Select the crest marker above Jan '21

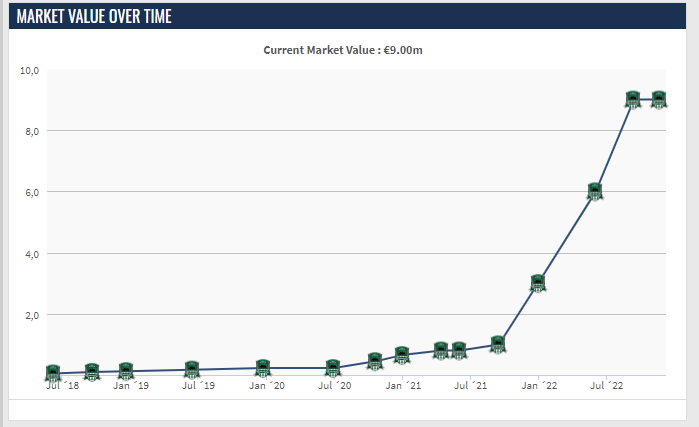pos(402,354)
